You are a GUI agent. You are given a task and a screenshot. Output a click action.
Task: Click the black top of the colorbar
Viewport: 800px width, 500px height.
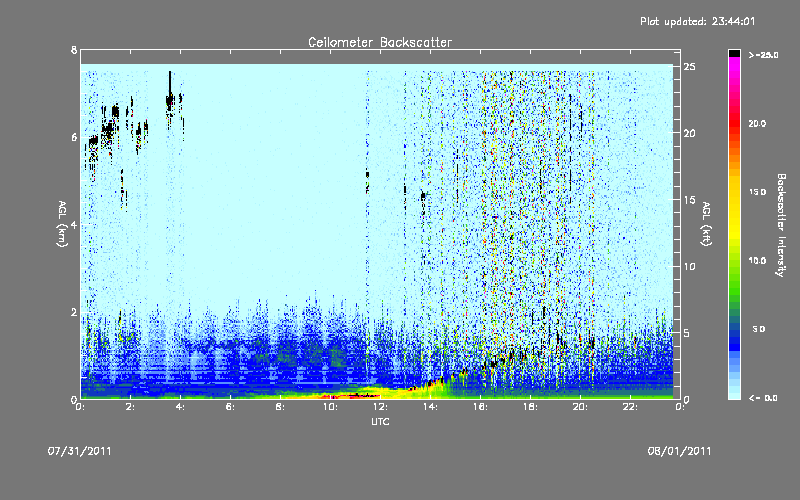point(734,53)
